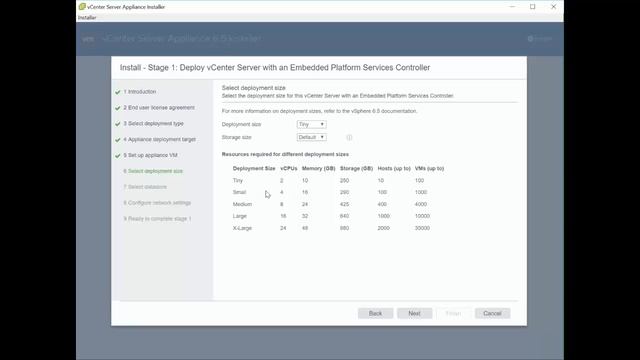Click the 640 storage value for Large

coord(344,216)
